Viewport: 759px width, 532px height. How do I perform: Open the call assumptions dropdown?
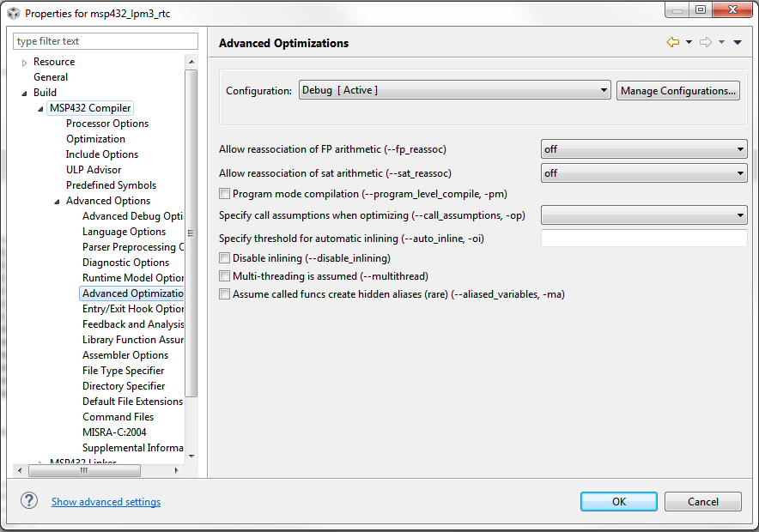pos(643,215)
